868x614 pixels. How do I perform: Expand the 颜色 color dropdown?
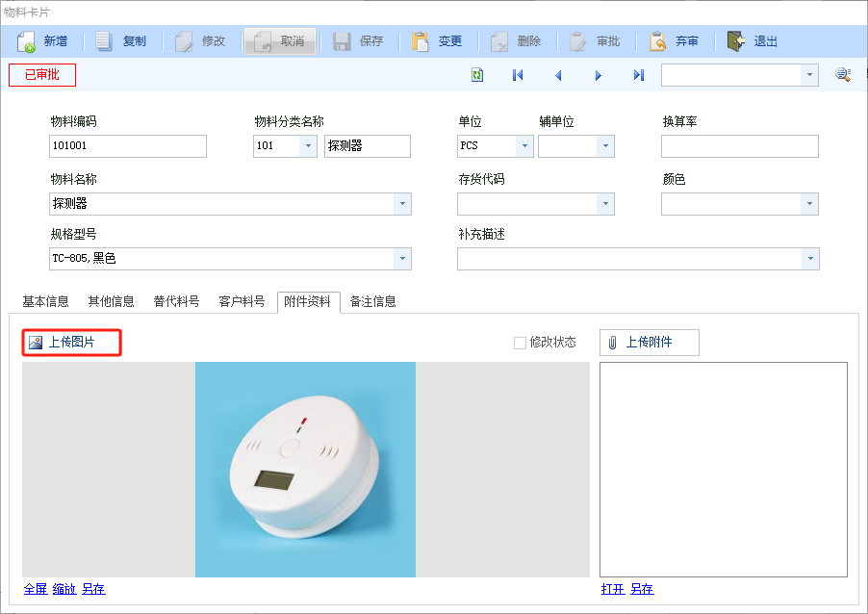(x=809, y=204)
